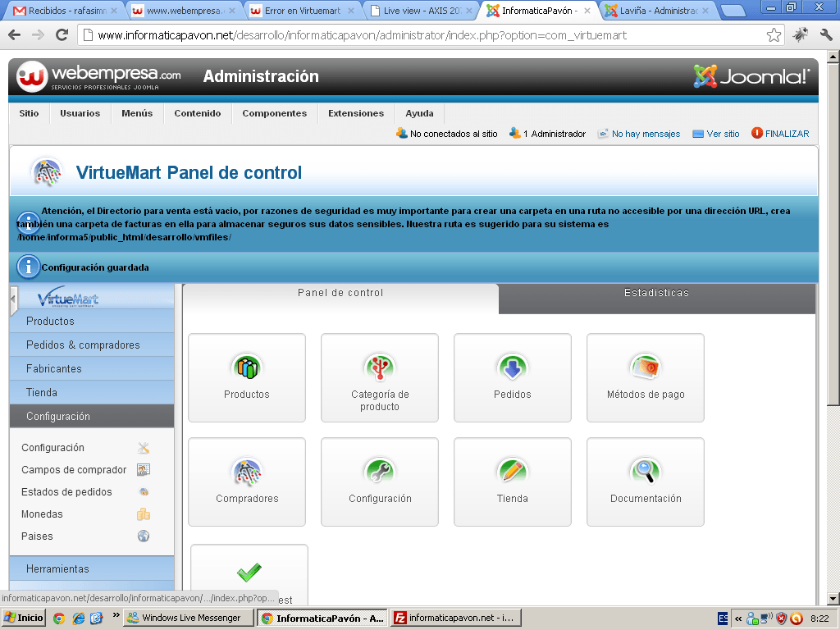840x630 pixels.
Task: Open Paises sidebar link
Action: [x=37, y=536]
